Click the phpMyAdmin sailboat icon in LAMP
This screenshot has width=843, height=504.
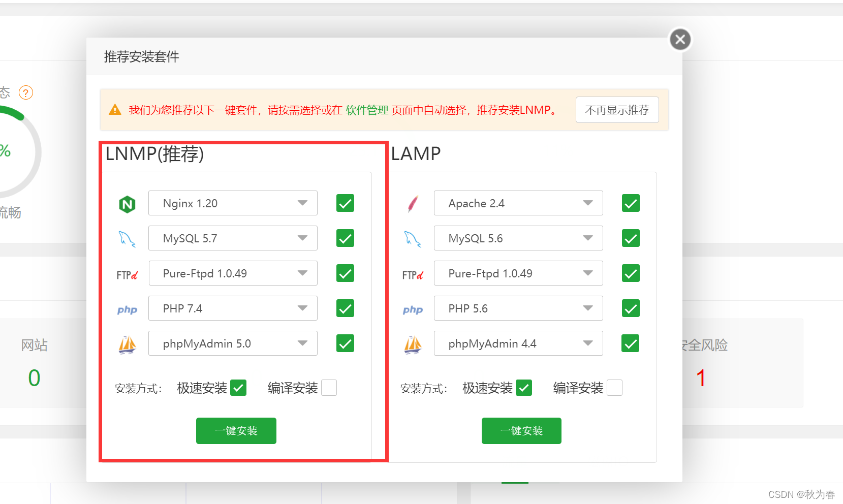tap(413, 344)
